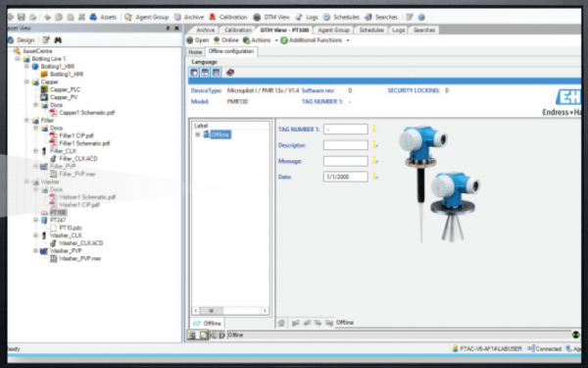The height and width of the screenshot is (368, 588).
Task: Open Agent Group from the top toolbar
Action: [x=147, y=17]
